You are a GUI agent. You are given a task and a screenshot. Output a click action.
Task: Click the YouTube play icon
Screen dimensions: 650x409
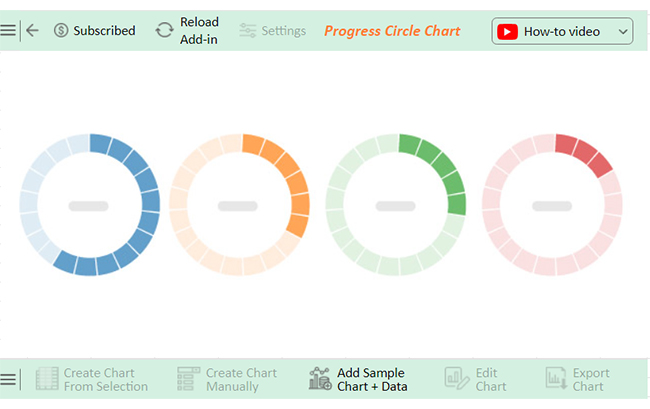pos(507,31)
